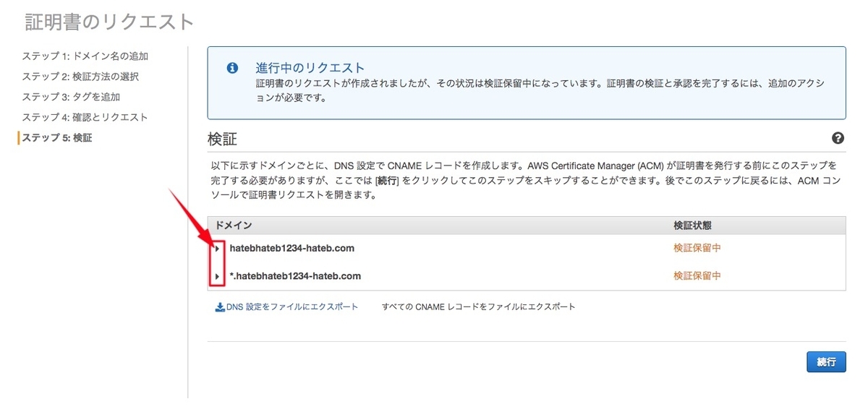Click the 続行 button

click(826, 362)
